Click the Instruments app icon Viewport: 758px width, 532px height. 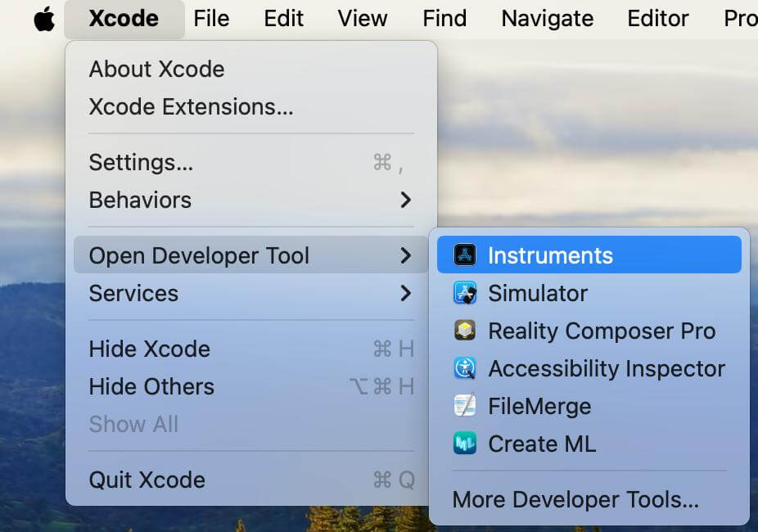(465, 255)
